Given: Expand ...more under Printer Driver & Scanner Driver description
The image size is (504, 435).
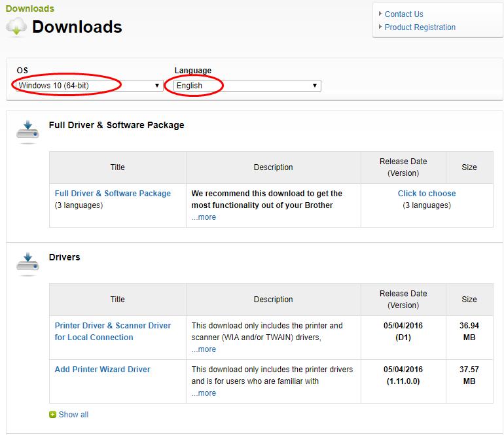Looking at the screenshot, I should coord(204,349).
